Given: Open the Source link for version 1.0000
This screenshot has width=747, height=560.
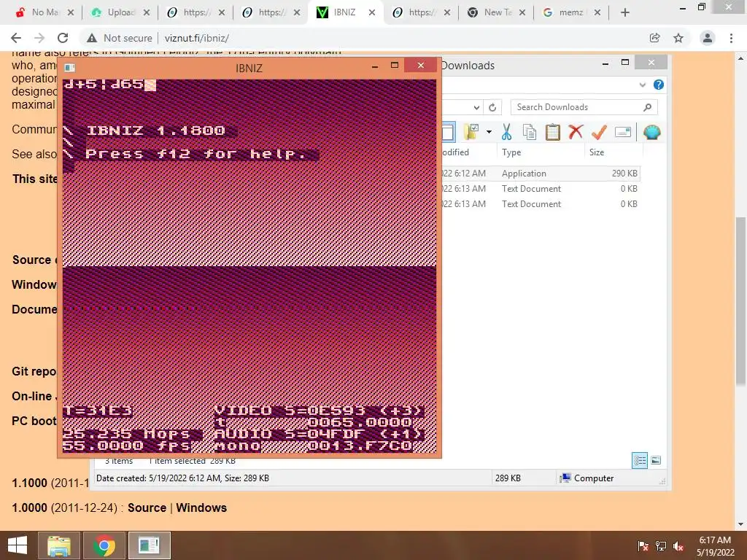Looking at the screenshot, I should click(x=147, y=507).
